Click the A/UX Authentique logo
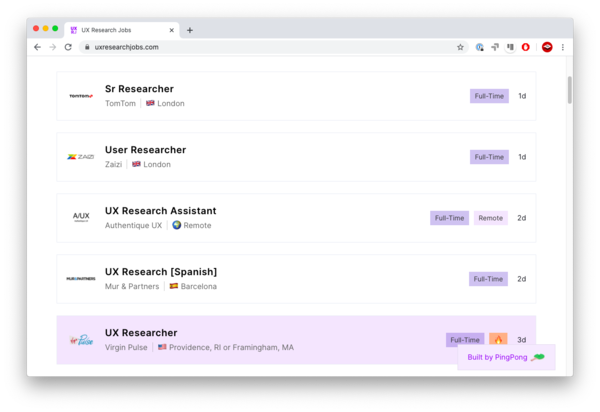 [x=81, y=217]
